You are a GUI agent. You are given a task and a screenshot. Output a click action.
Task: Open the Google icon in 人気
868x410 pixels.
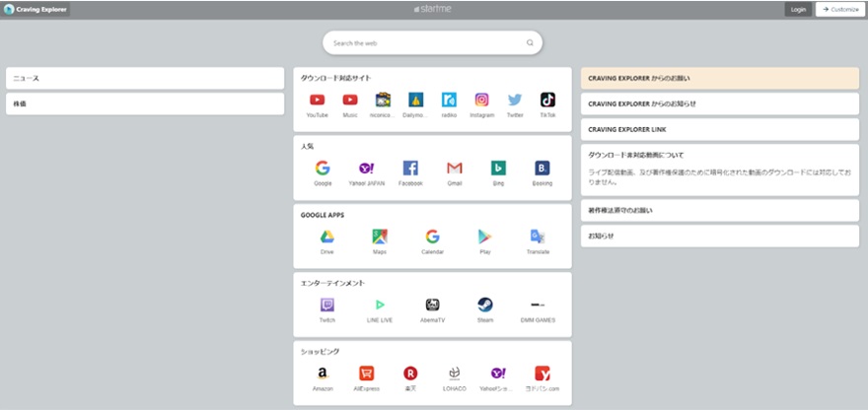(323, 169)
